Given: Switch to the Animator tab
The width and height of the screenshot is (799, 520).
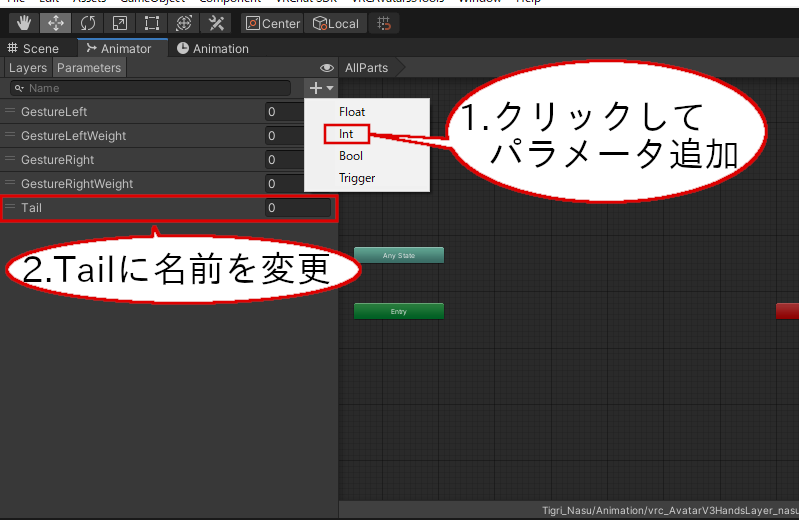Looking at the screenshot, I should point(122,48).
